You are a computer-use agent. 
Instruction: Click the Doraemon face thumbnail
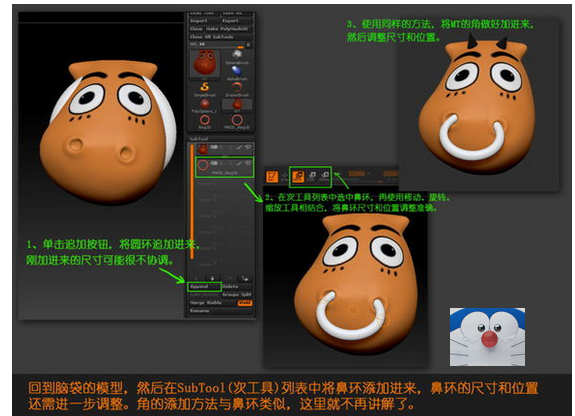pos(487,337)
